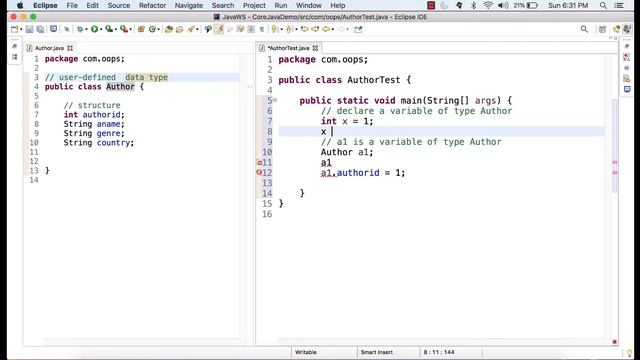Open the Navigate menu
640x360 pixels.
(189, 6)
